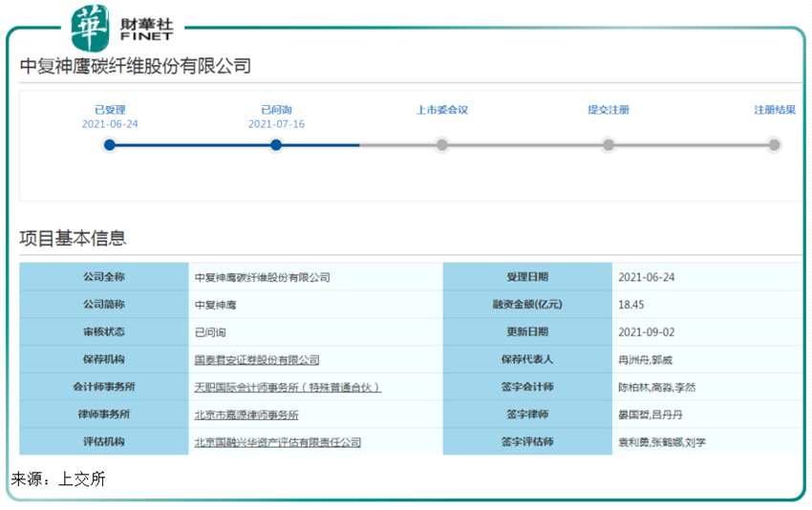Image resolution: width=812 pixels, height=510 pixels.
Task: Click the 已问询 review status value
Action: pos(210,332)
